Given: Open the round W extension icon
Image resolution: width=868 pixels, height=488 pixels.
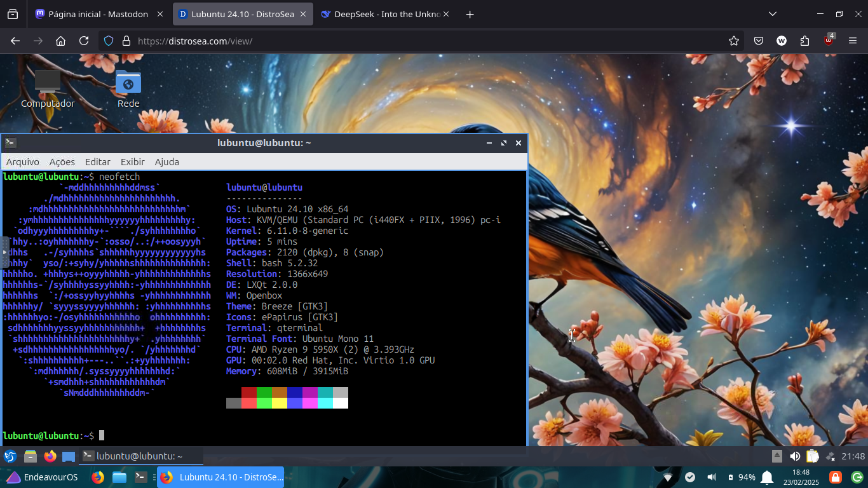Looking at the screenshot, I should tap(782, 41).
